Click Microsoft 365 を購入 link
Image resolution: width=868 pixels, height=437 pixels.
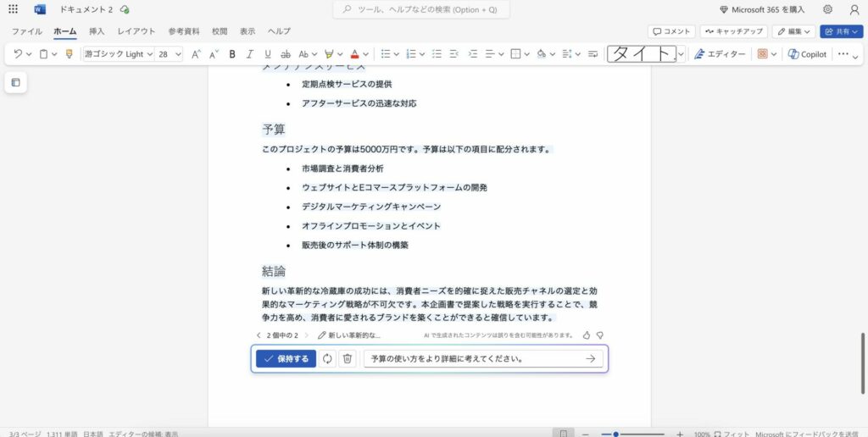pyautogui.click(x=762, y=9)
